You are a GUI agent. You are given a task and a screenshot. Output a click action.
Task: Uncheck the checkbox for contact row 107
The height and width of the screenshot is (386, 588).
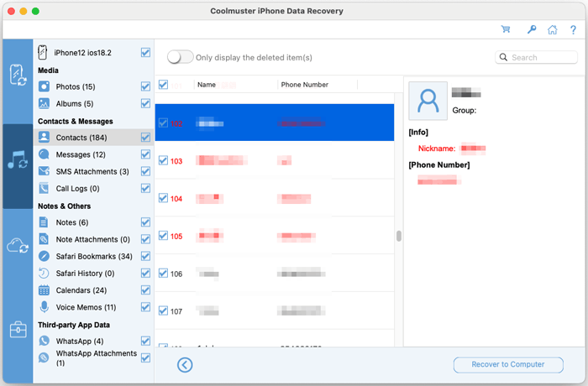pos(163,311)
